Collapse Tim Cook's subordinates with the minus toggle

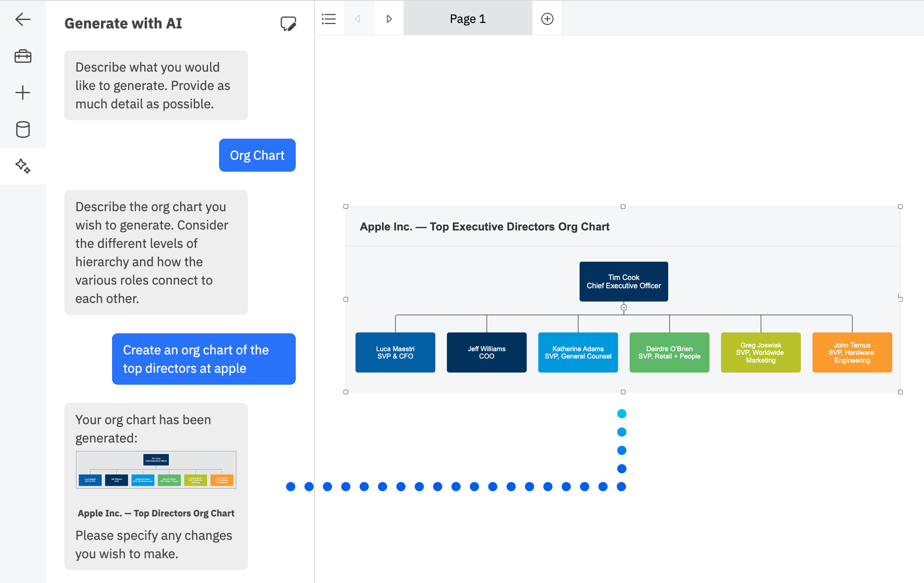(x=623, y=308)
